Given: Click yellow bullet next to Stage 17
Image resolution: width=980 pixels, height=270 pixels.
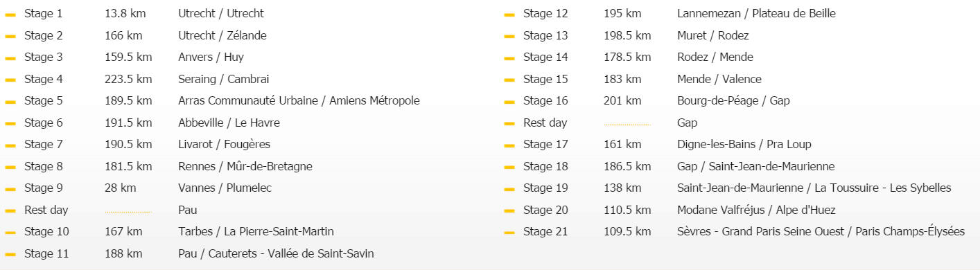Looking at the screenshot, I should tap(509, 145).
